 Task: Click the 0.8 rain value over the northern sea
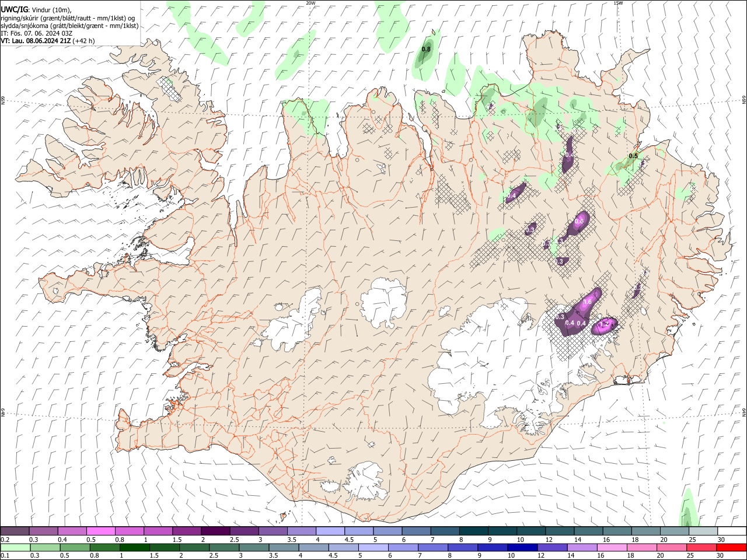coord(426,50)
